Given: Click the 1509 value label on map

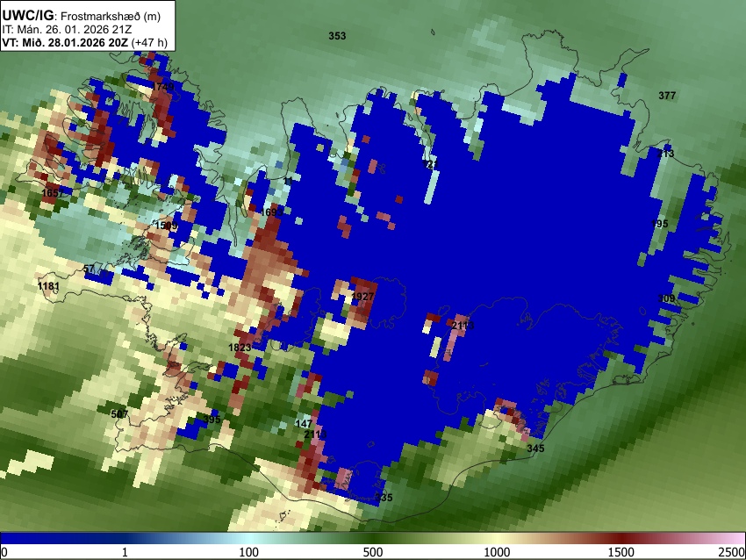Looking at the screenshot, I should tap(166, 226).
